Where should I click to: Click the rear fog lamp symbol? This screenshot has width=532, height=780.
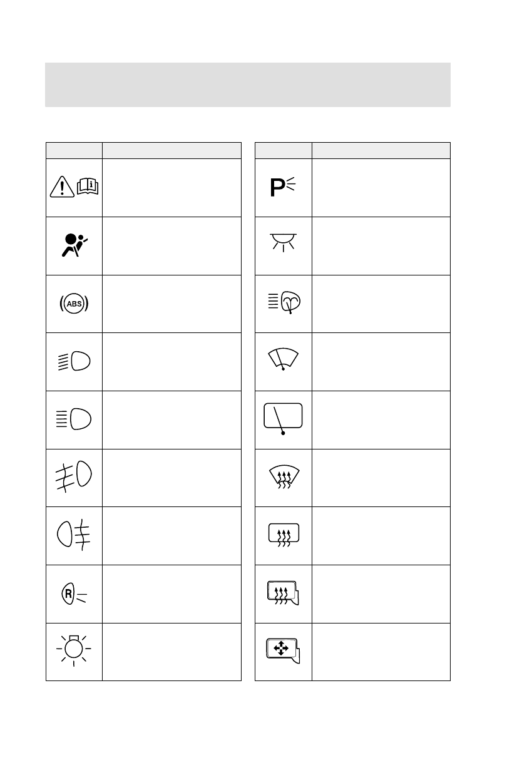[x=74, y=536]
